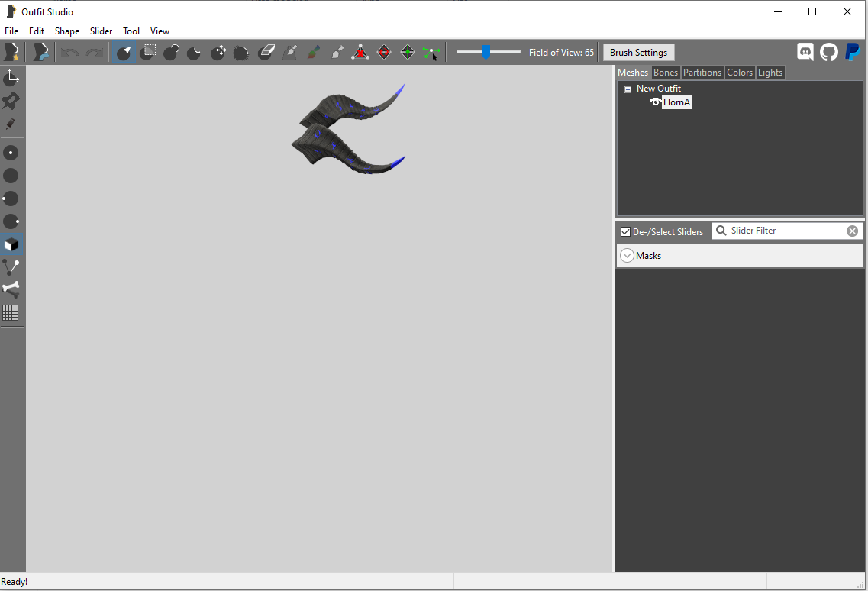Hide the HornA mesh using eye icon
This screenshot has width=868, height=591.
tap(655, 102)
